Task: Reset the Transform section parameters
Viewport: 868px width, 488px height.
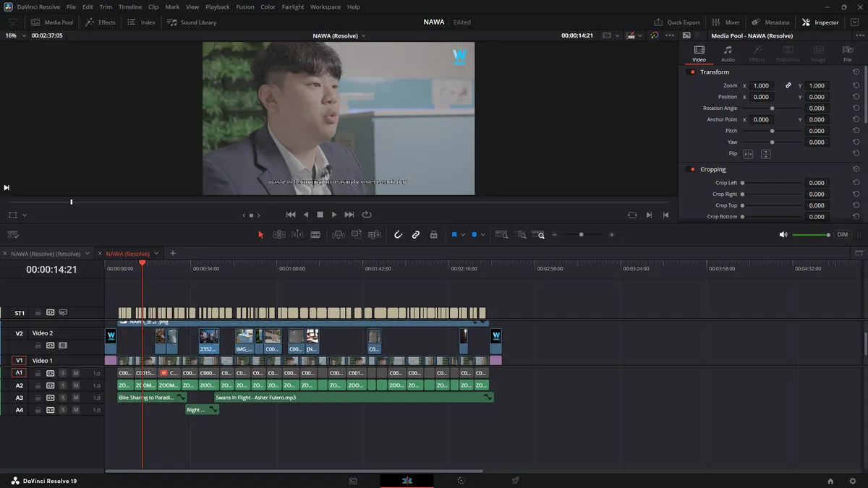Action: pos(856,72)
